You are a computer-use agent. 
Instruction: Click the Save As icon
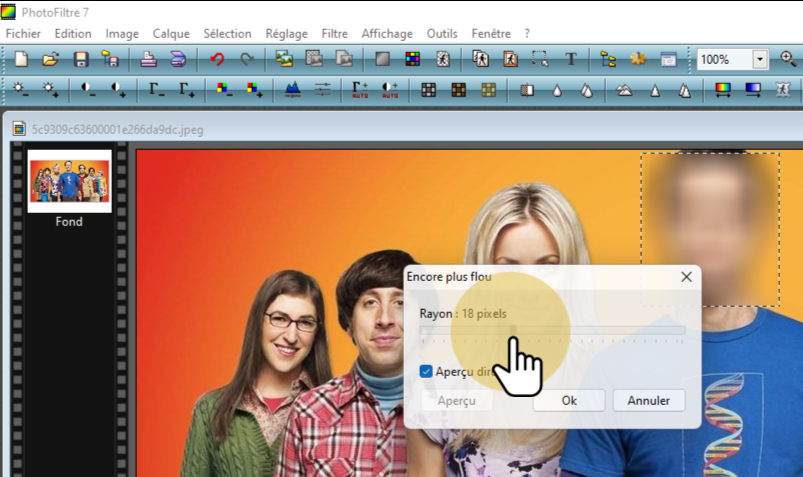click(110, 59)
